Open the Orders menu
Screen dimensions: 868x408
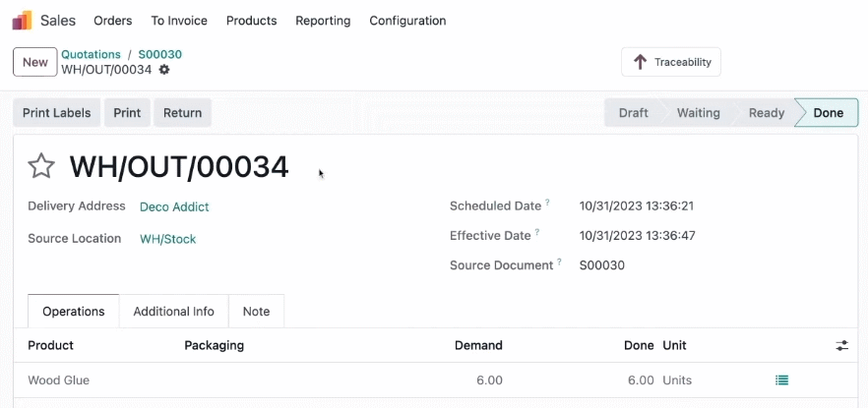113,21
